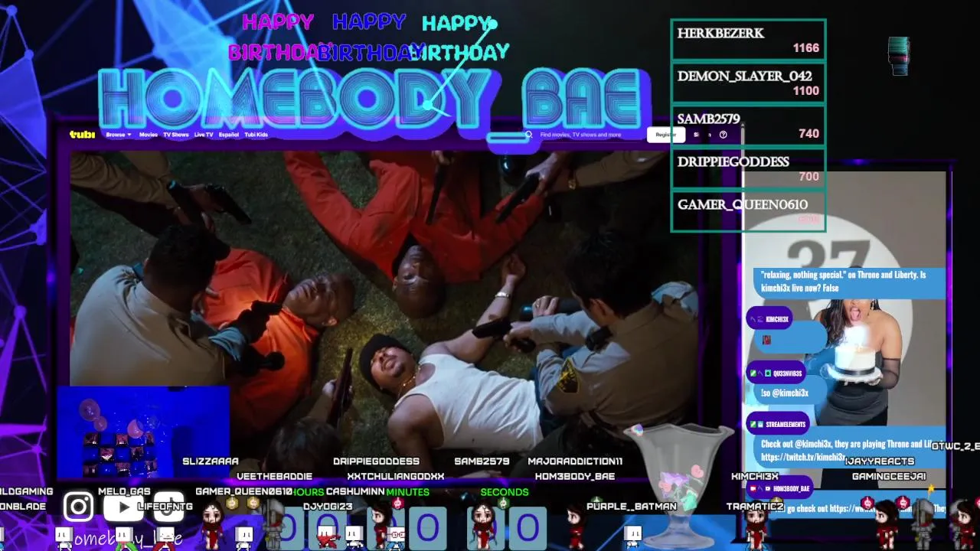This screenshot has width=980, height=551.
Task: Click the YouTube icon in the overlay
Action: tap(124, 507)
